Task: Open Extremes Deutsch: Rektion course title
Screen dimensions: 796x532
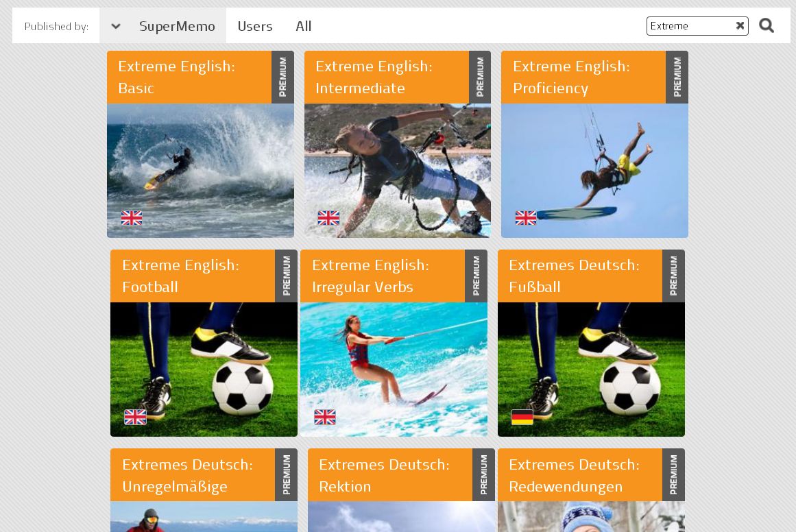Action: point(385,476)
